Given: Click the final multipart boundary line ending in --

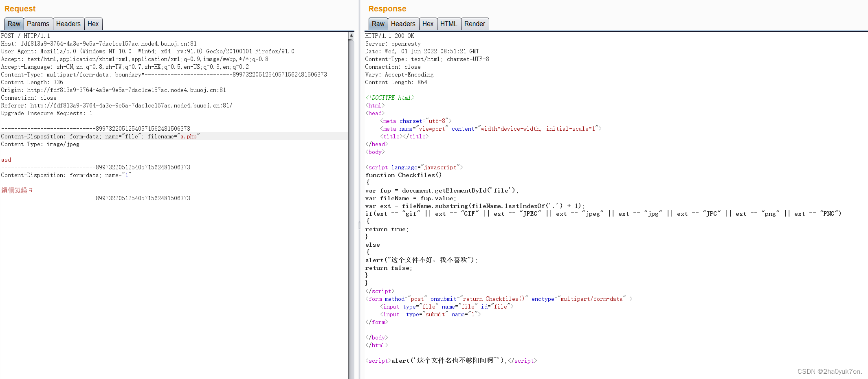Looking at the screenshot, I should point(99,198).
